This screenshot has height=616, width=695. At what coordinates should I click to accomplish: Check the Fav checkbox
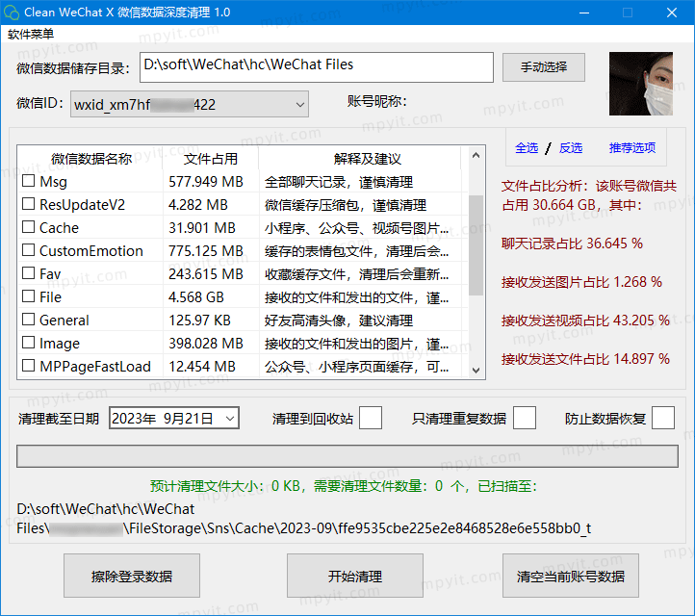click(28, 273)
